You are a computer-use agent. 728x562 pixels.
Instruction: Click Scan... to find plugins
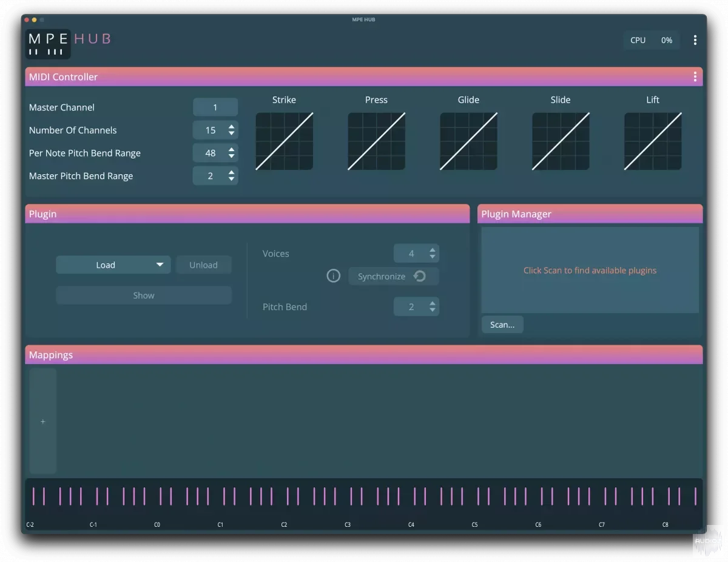tap(502, 325)
